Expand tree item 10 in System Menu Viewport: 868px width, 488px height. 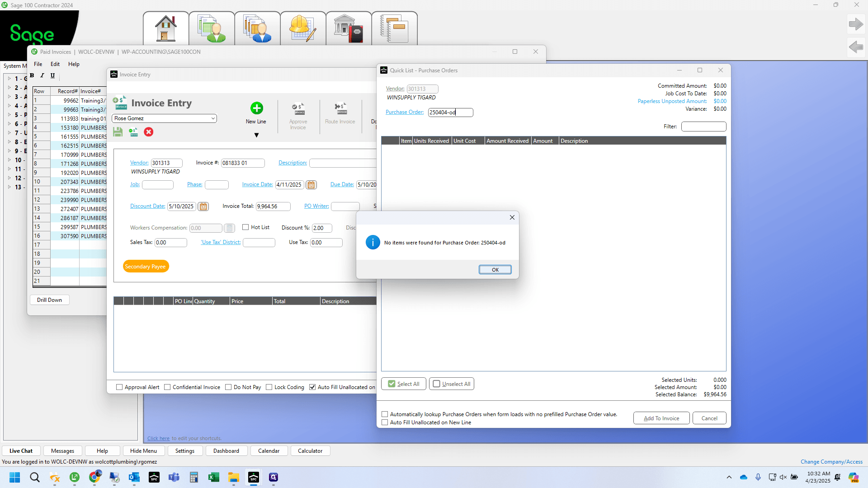9,160
